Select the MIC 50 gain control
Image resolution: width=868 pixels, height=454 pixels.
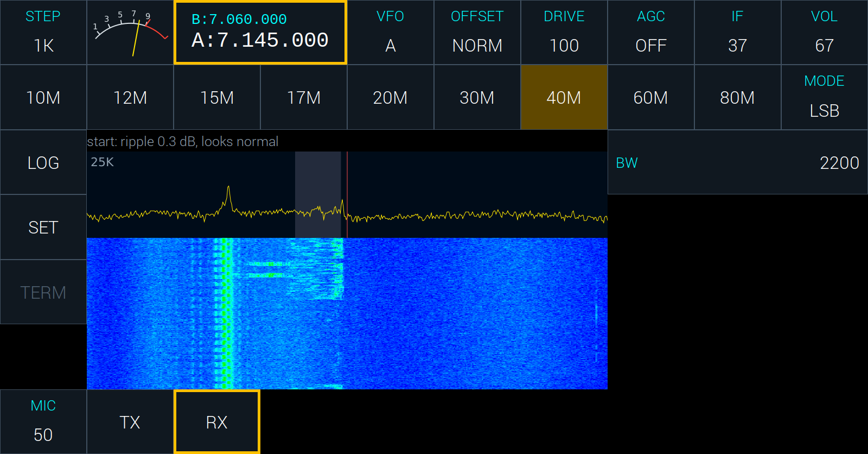tap(43, 422)
